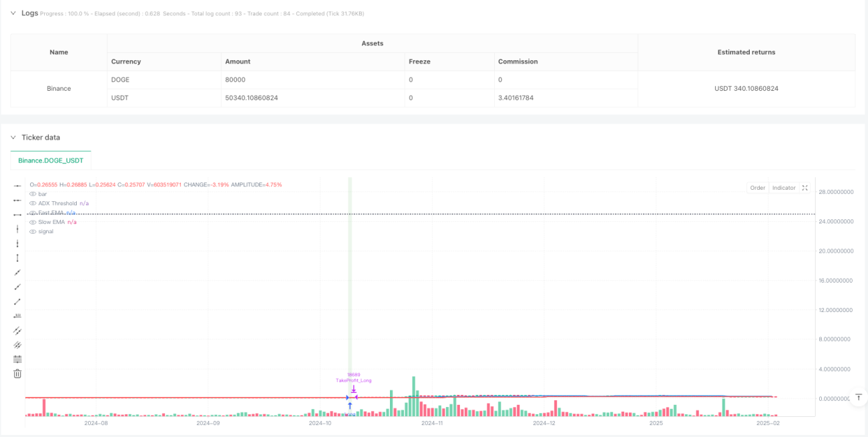Select the diagonal straight line drawing tool
This screenshot has width=868, height=437.
coord(17,273)
